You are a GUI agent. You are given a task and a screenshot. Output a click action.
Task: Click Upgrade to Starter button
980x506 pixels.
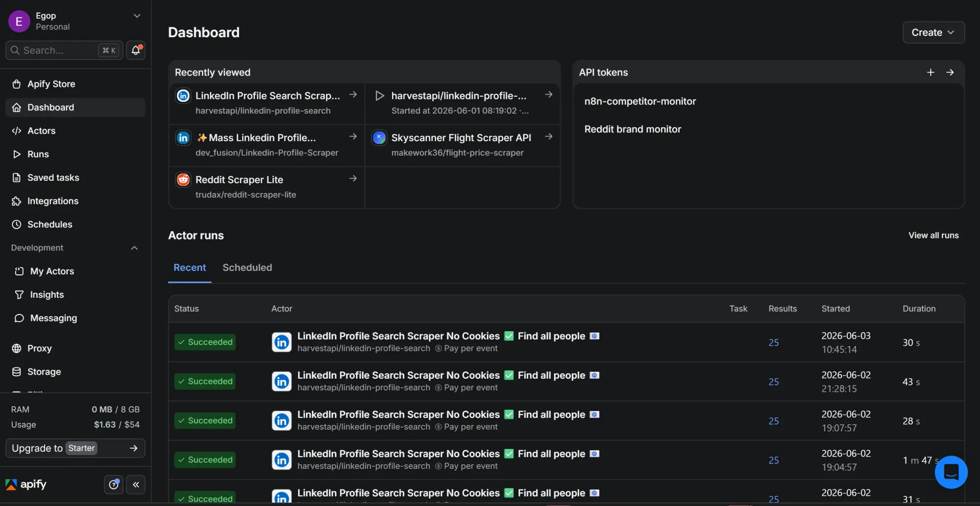(x=75, y=448)
